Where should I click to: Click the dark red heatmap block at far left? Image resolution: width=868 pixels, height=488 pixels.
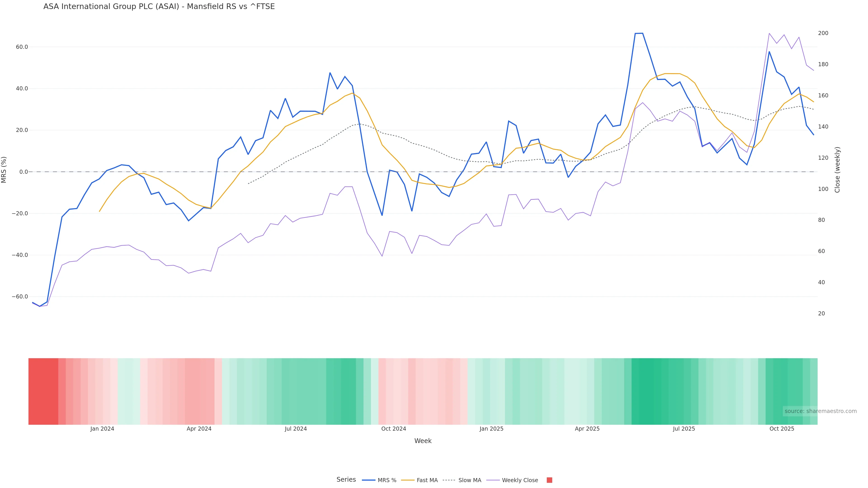pyautogui.click(x=43, y=391)
